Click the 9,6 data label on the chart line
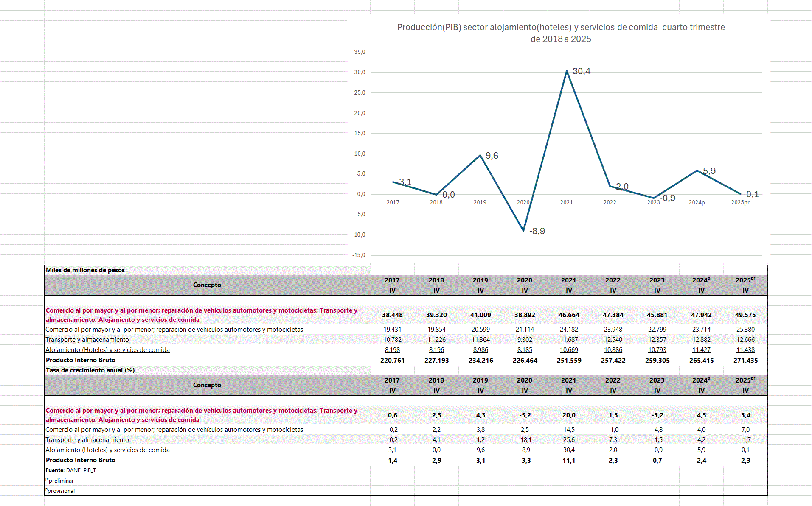 [x=492, y=156]
